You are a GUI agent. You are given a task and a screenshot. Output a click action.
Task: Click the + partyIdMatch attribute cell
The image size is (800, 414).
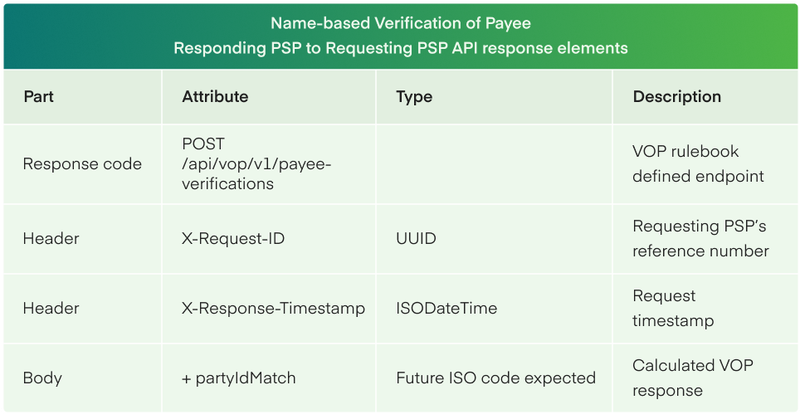point(269,378)
